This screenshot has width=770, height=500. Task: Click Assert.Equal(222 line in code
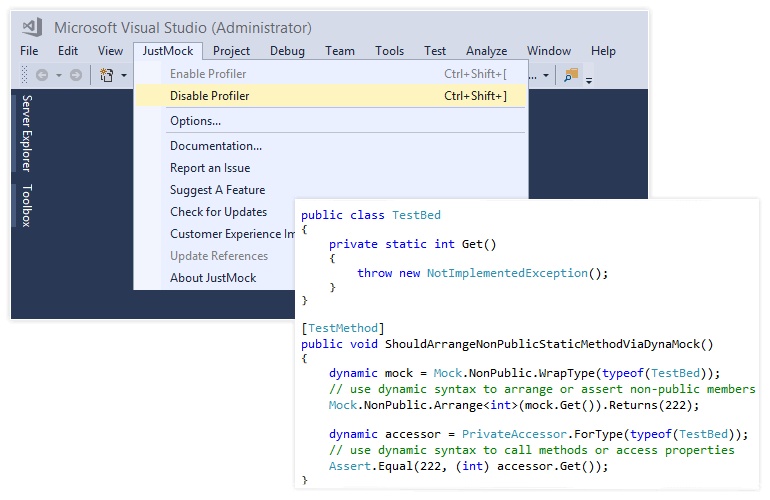pyautogui.click(x=468, y=466)
